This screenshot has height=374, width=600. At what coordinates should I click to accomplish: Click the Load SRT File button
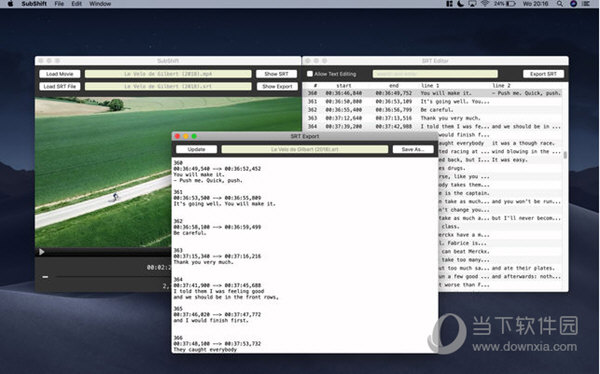pyautogui.click(x=60, y=87)
